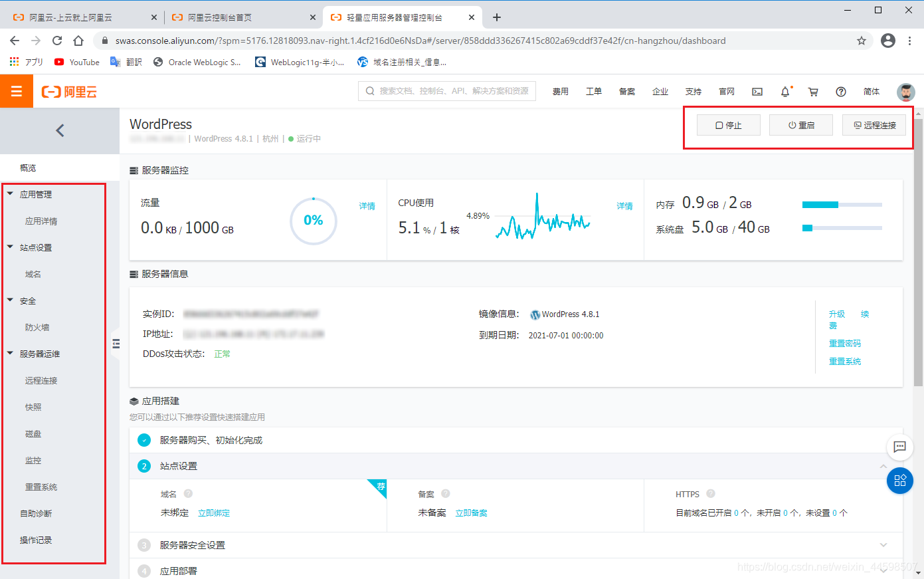The image size is (924, 579).
Task: Collapse the sidebar with back chevron
Action: (x=60, y=130)
